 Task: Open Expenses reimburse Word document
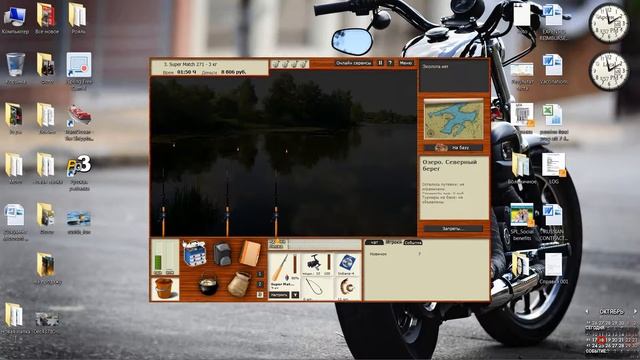coord(553,22)
